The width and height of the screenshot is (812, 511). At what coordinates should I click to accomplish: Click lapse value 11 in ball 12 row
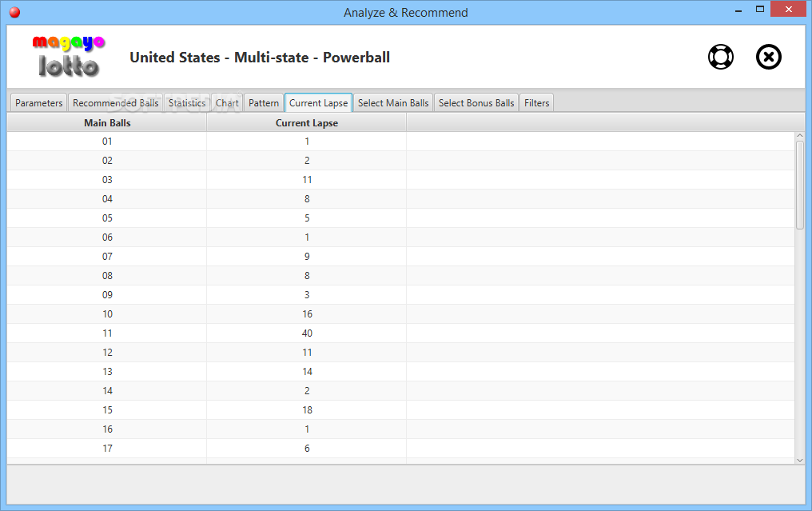coord(307,353)
